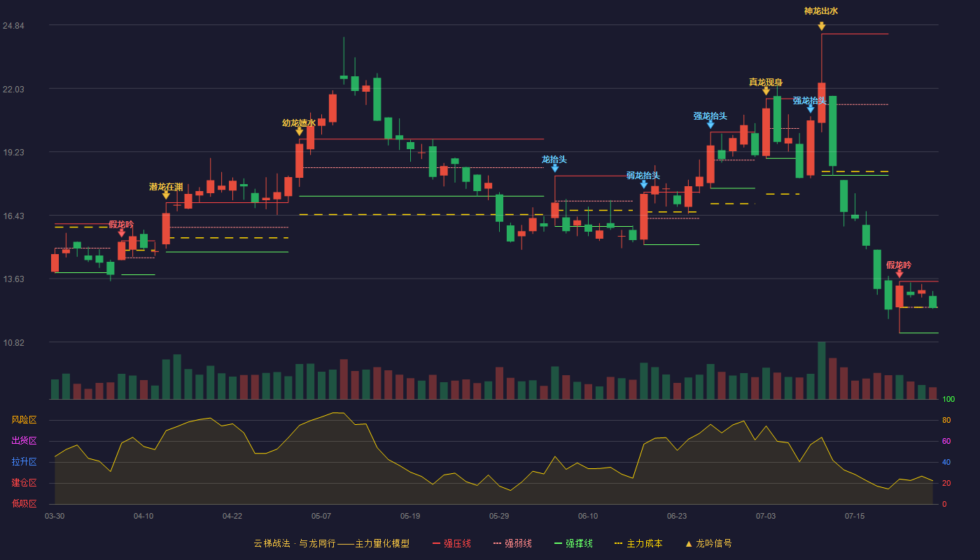Toggle the 强撑线 legend entry
Screen dimensions: 980x560
tap(573, 543)
